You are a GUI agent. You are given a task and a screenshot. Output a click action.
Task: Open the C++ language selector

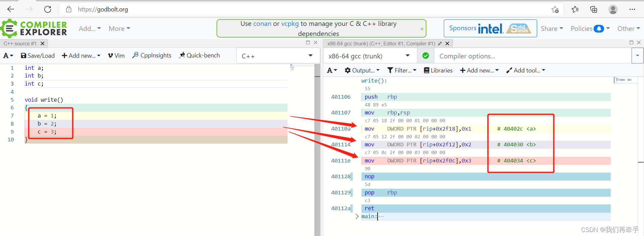(277, 56)
